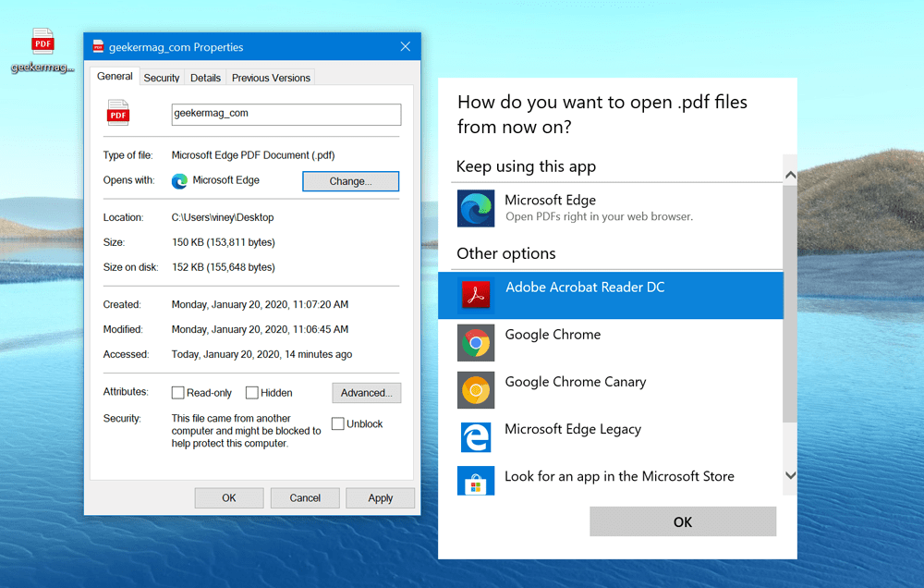Click "Open PDFs right in your web browser." description
Viewport: 924px width, 588px height.
click(x=600, y=216)
